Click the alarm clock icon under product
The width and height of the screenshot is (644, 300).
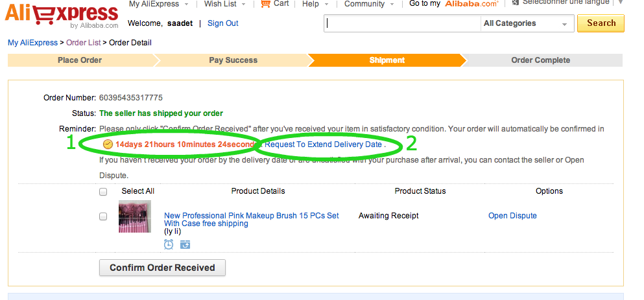pos(169,244)
